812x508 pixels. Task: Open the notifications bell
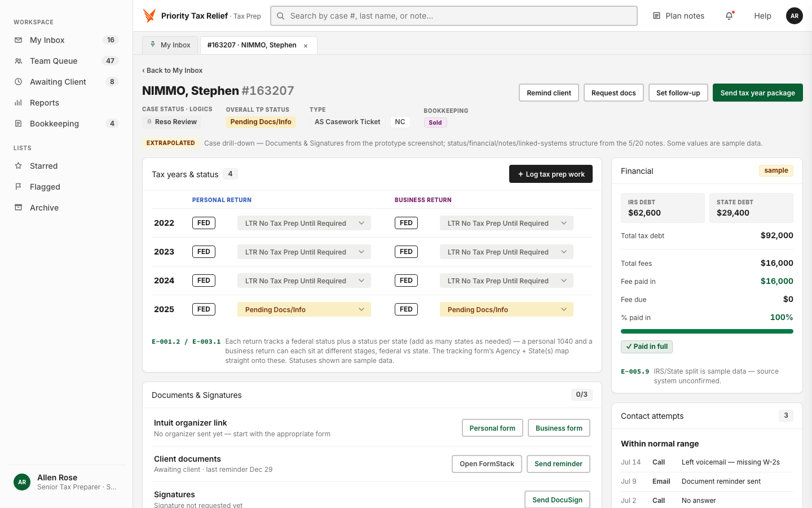pos(729,16)
